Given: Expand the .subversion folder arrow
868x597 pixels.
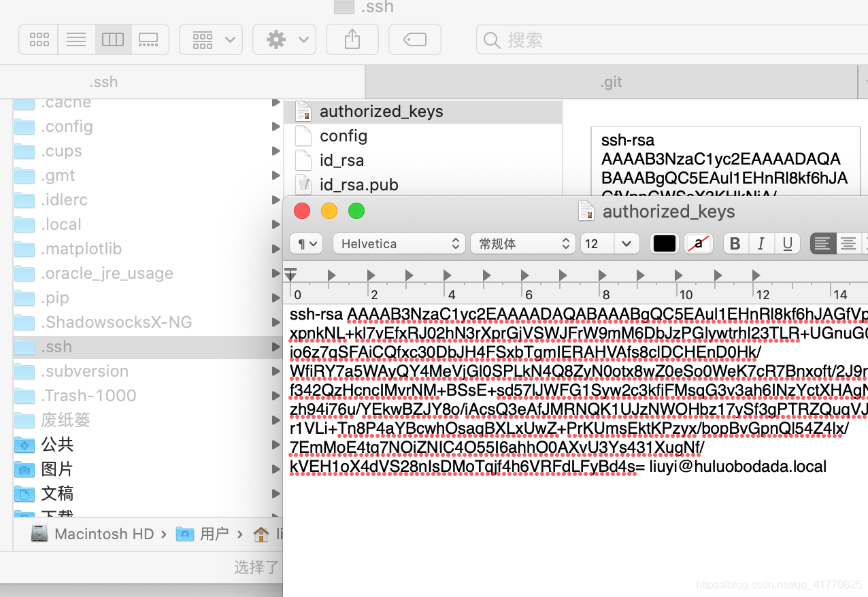Looking at the screenshot, I should click(276, 371).
